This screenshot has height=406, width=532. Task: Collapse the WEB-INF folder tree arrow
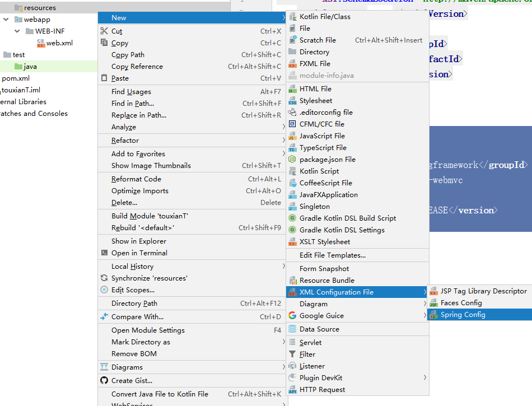[17, 31]
